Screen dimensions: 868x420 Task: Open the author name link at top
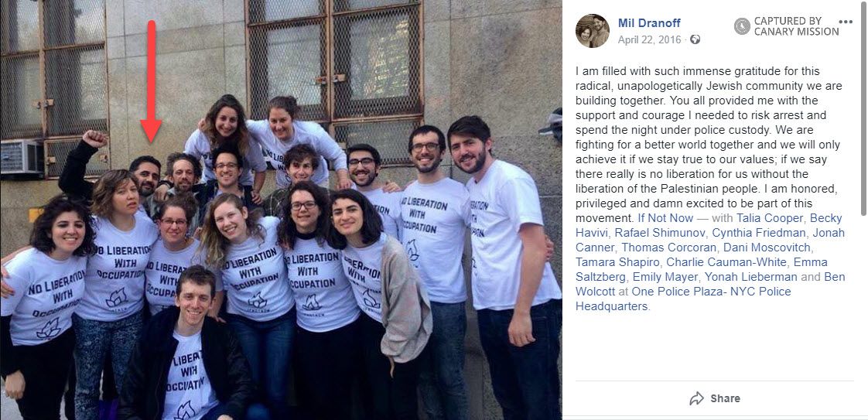(649, 23)
